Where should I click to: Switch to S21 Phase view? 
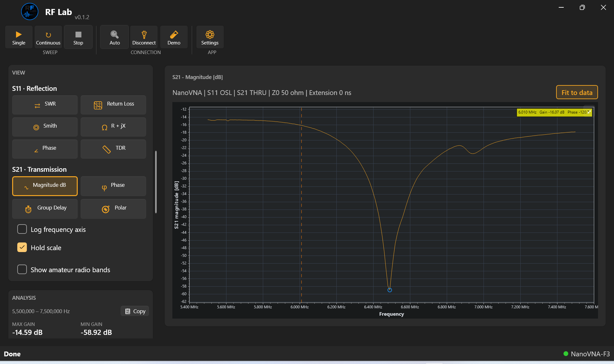pyautogui.click(x=113, y=186)
